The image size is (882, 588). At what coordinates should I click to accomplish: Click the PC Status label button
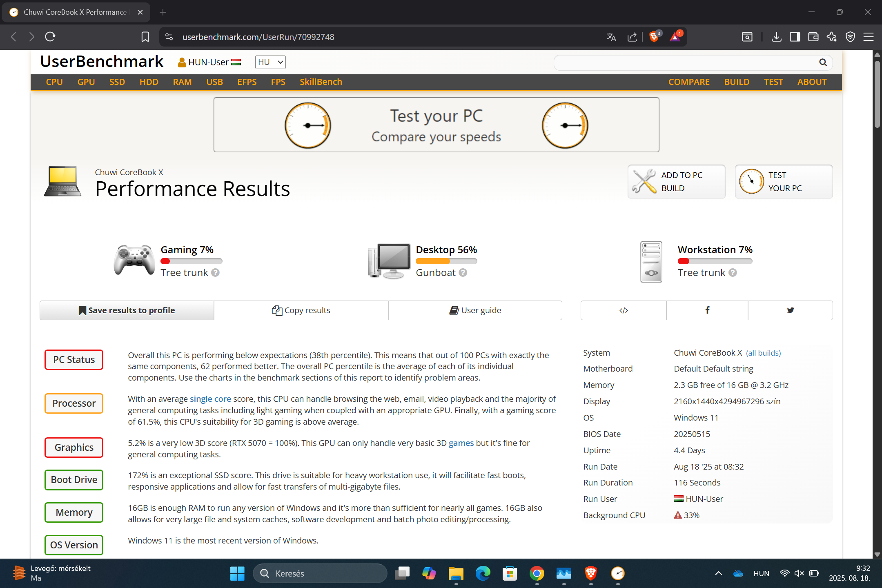74,360
